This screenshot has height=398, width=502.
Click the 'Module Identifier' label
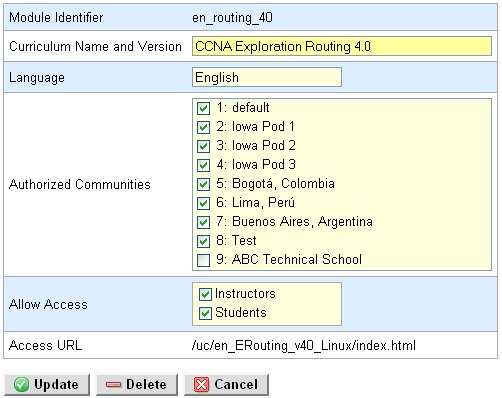tap(56, 17)
